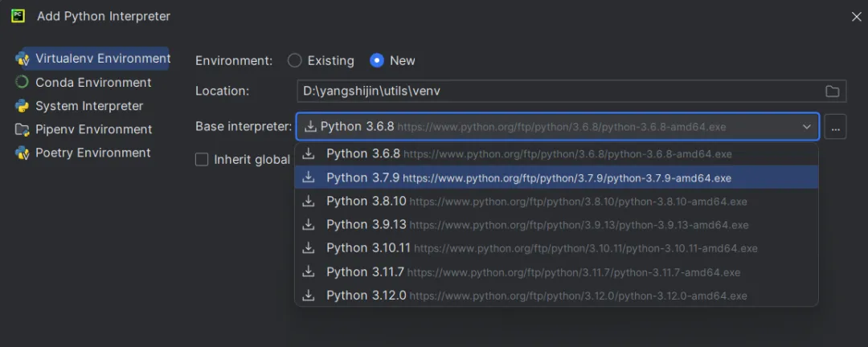Click the Conda Environment circle icon
Image resolution: width=868 pixels, height=347 pixels.
coord(23,82)
